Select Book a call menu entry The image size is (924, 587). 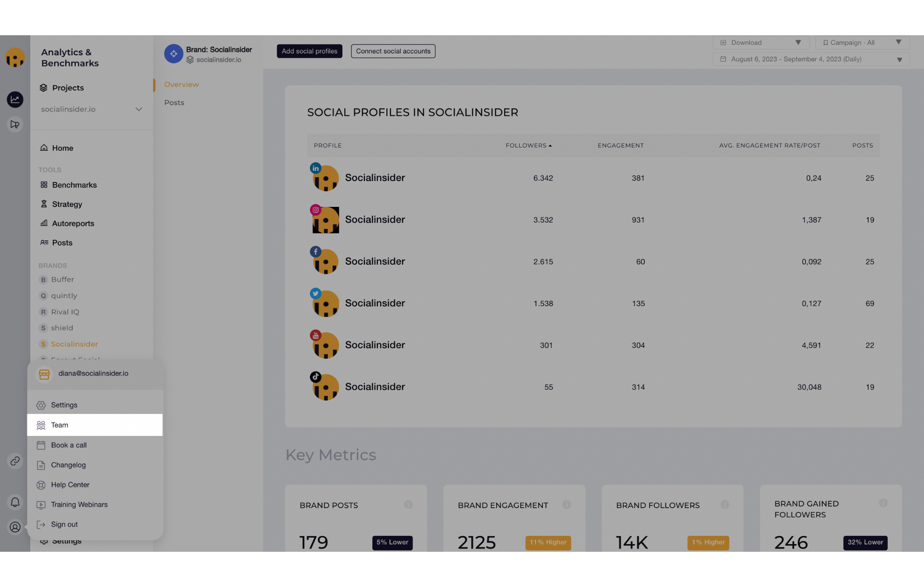pyautogui.click(x=95, y=445)
